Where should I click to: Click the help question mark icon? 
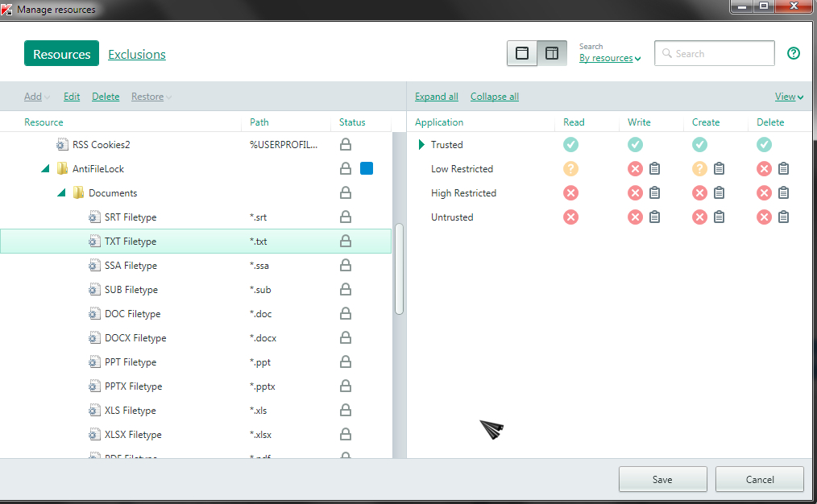pyautogui.click(x=793, y=54)
